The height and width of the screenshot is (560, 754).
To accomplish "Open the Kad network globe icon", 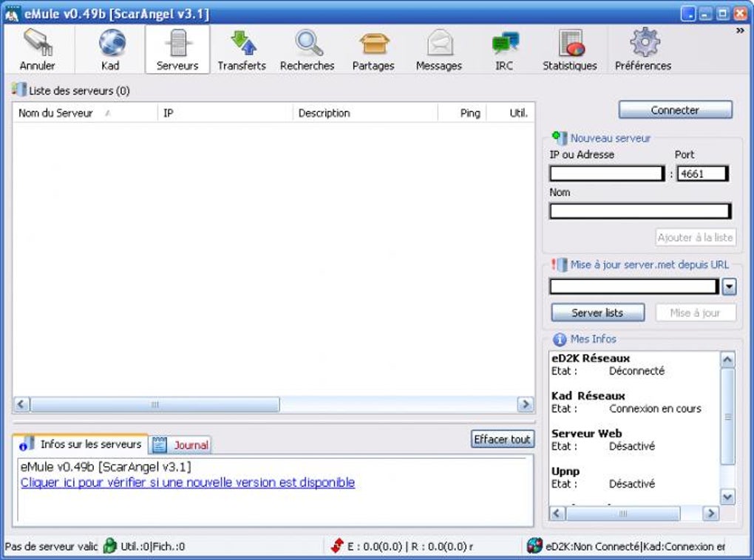I will [x=112, y=42].
